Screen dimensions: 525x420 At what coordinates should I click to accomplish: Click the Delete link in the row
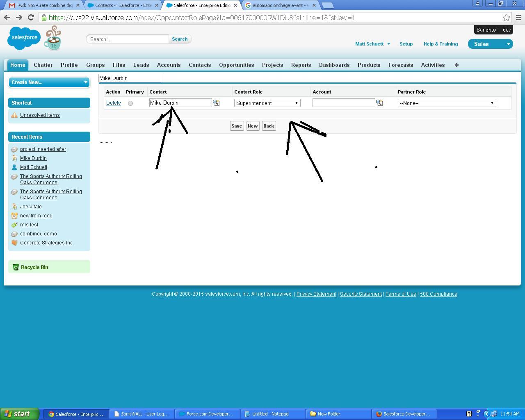click(114, 103)
